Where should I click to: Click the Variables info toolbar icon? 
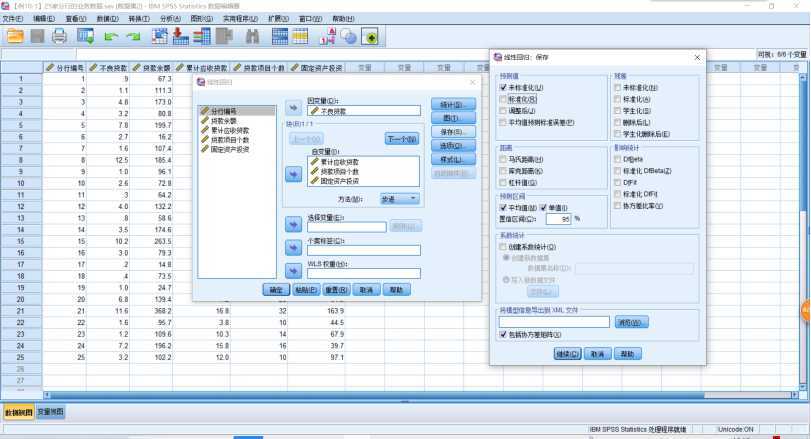(x=202, y=36)
